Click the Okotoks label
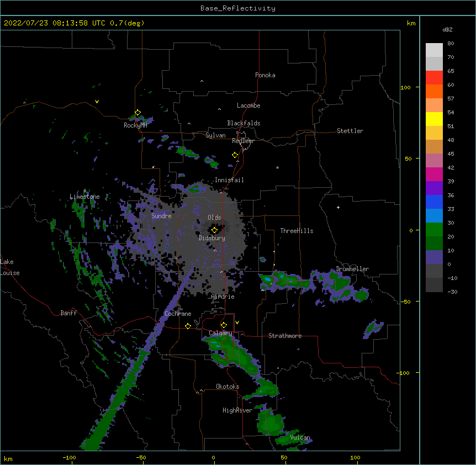Image resolution: width=476 pixels, height=465 pixels. tap(228, 387)
